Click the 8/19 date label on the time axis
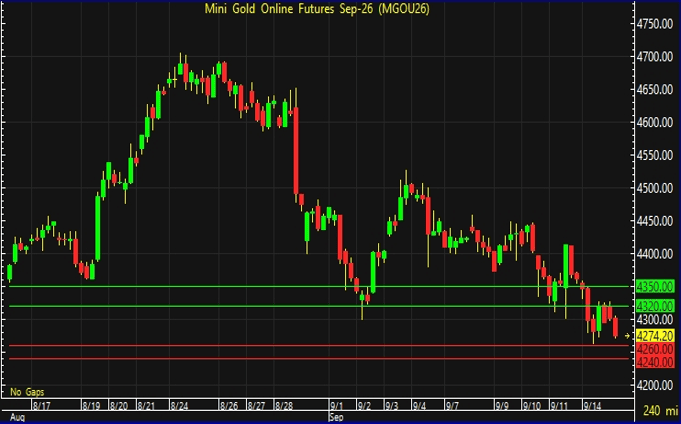Screen dimensions: 681x424 point(91,406)
